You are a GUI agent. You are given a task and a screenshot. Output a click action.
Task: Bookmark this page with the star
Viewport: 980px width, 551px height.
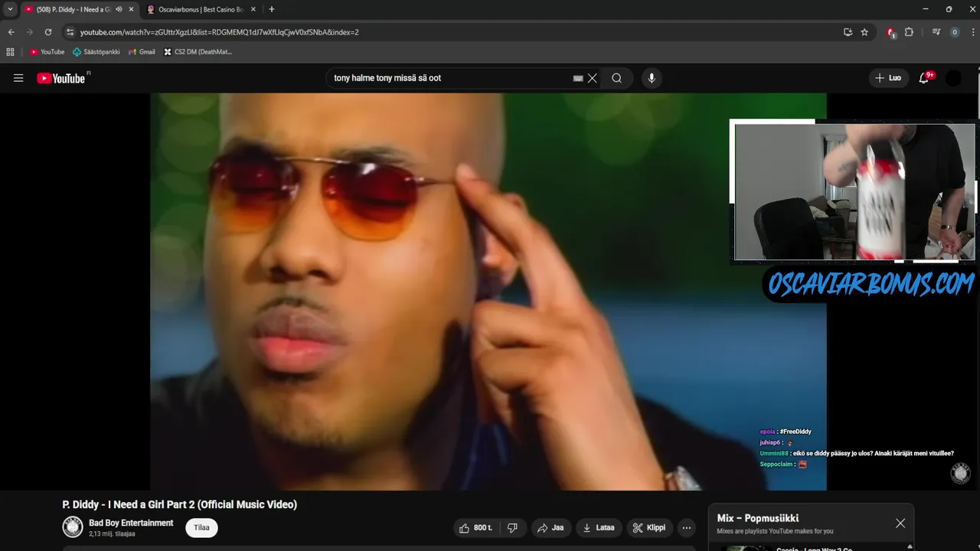(x=864, y=32)
